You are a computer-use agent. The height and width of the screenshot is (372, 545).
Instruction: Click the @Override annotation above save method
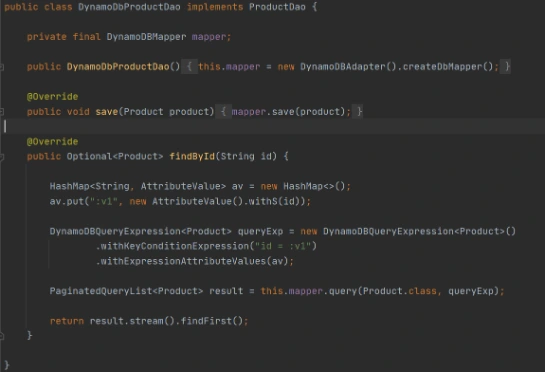click(52, 97)
